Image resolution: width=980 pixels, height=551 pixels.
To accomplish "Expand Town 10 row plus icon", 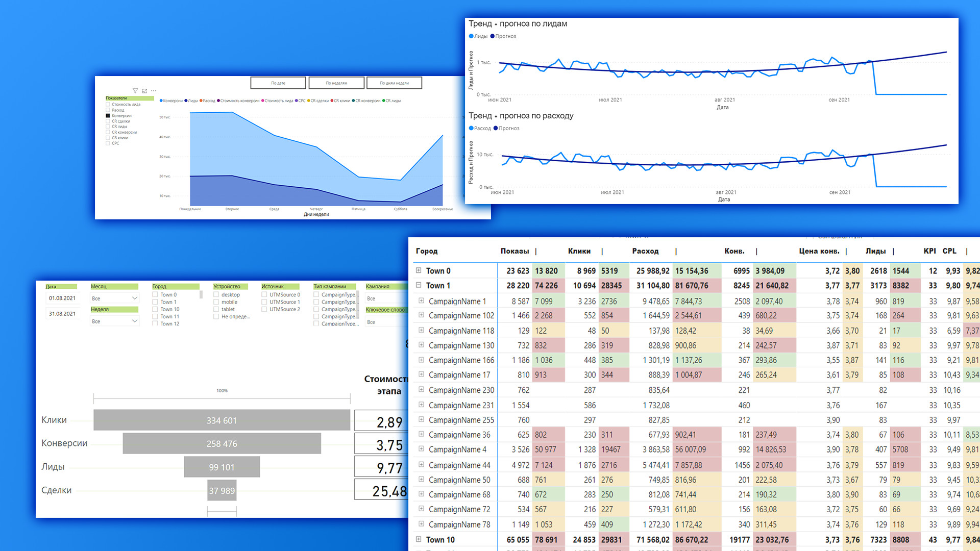I will (x=419, y=539).
